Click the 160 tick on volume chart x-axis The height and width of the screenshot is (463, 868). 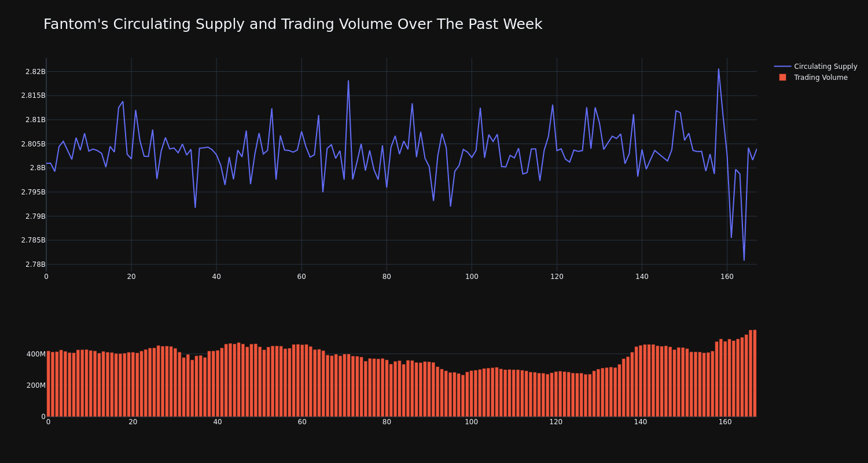725,422
